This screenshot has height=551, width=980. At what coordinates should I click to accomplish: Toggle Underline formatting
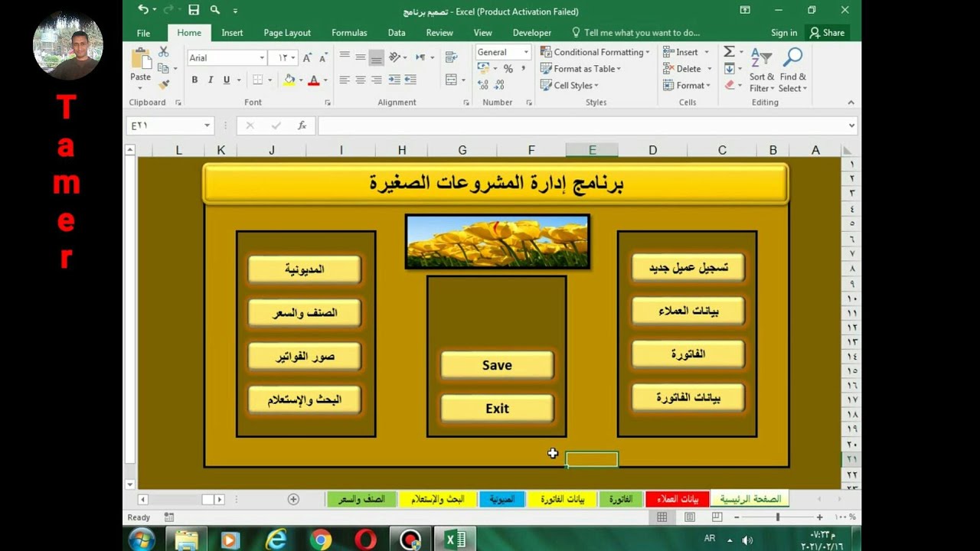(227, 80)
